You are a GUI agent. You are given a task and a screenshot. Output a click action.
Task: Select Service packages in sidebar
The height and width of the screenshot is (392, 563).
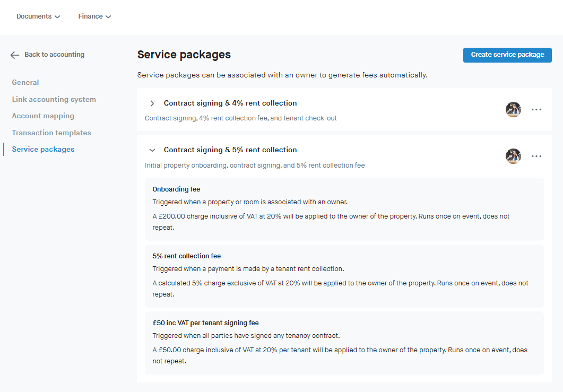click(43, 149)
